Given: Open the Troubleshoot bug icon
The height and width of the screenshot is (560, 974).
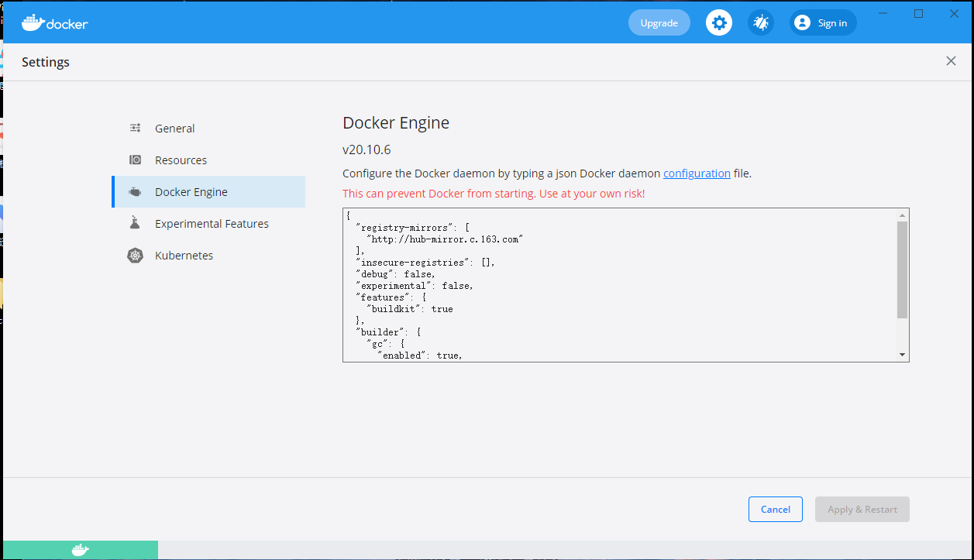Looking at the screenshot, I should [x=760, y=22].
